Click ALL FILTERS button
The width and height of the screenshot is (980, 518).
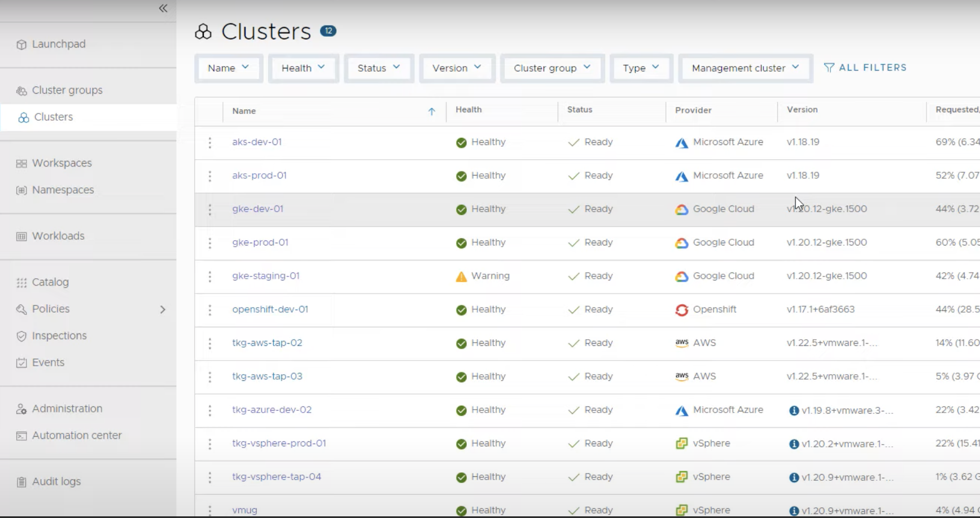pyautogui.click(x=865, y=68)
